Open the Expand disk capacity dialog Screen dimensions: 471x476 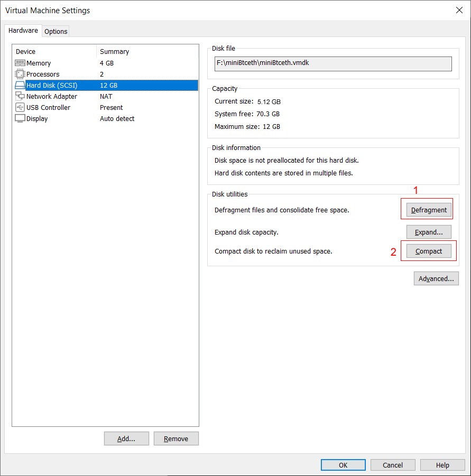pos(428,232)
